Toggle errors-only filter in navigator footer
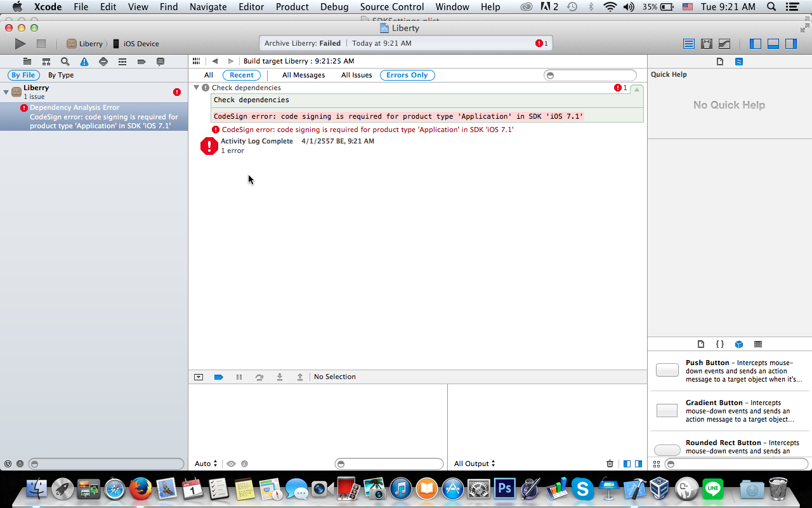The image size is (812, 508). tap(20, 464)
